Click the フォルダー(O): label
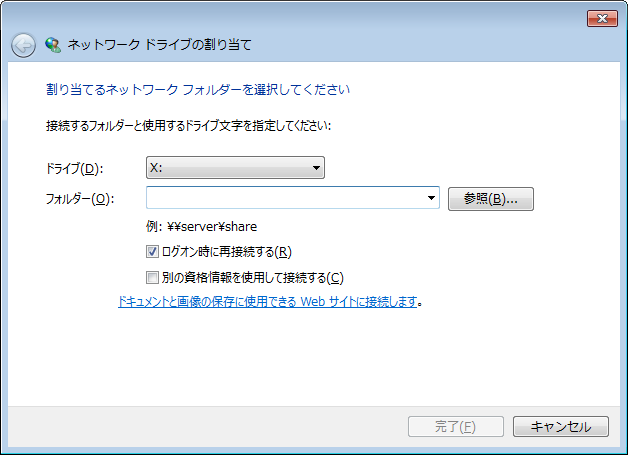The image size is (628, 455). pos(80,199)
